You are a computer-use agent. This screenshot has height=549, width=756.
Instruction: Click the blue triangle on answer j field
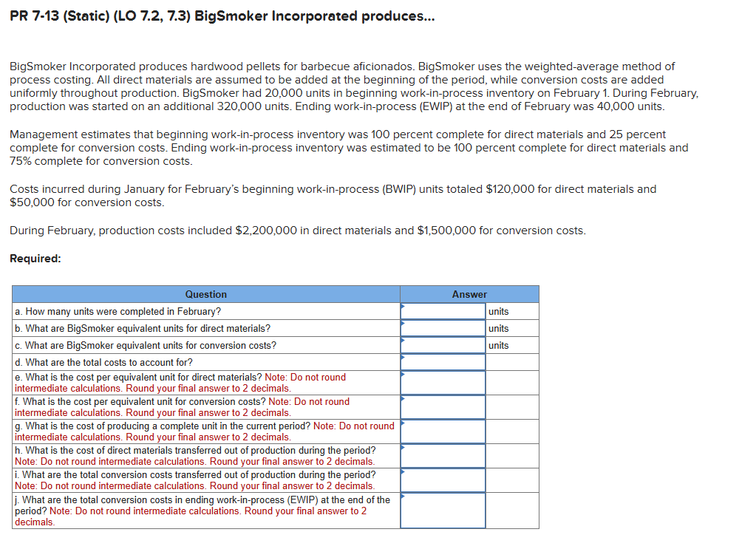(403, 495)
